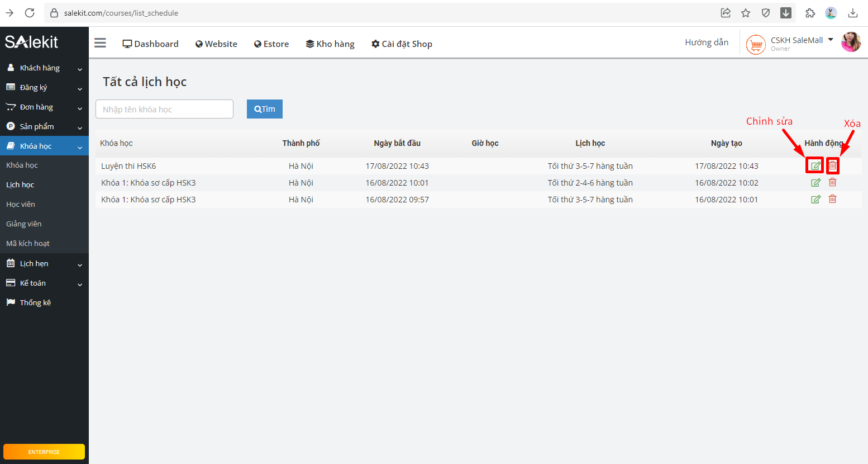Click start date 17/08/2022 10:43 cell
The height and width of the screenshot is (464, 868).
[397, 166]
